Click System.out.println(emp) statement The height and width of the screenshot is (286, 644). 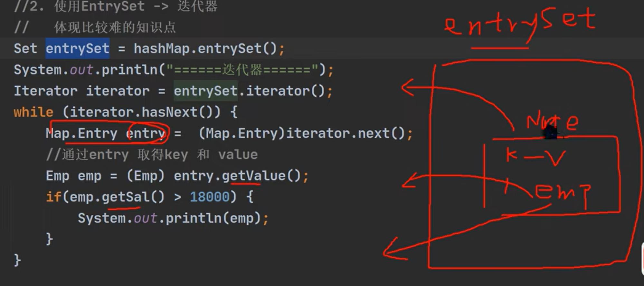pos(173,218)
